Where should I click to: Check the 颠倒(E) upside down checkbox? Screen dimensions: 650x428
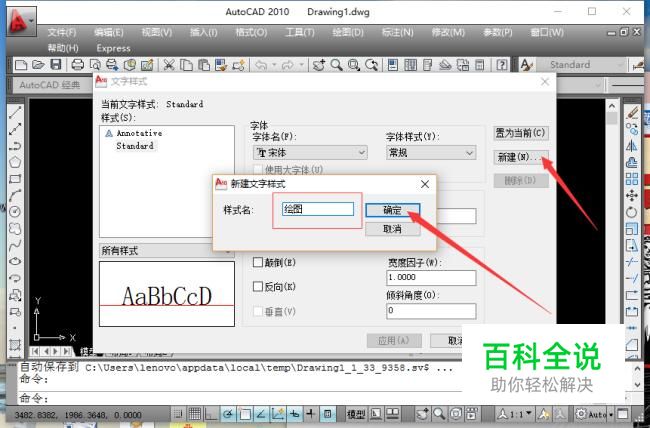[x=258, y=262]
